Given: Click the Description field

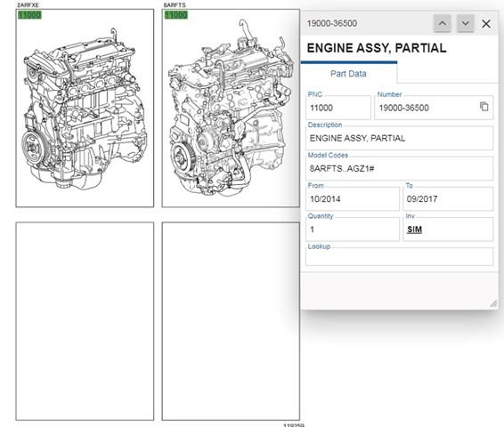Looking at the screenshot, I should pyautogui.click(x=399, y=138).
